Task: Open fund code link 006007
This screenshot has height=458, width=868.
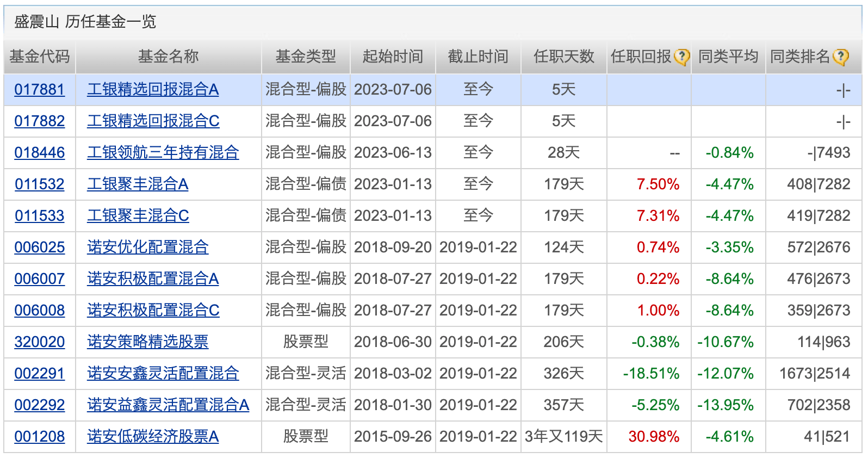Action: tap(40, 279)
